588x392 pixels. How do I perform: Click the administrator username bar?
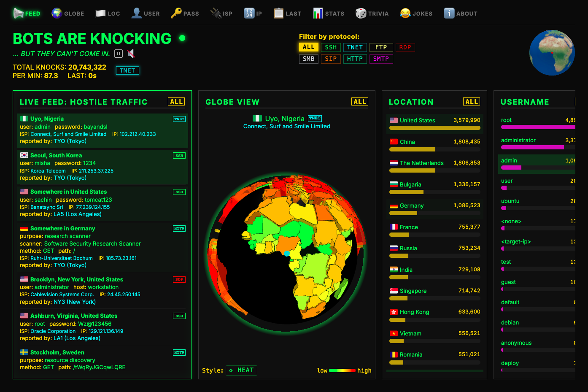click(538, 147)
